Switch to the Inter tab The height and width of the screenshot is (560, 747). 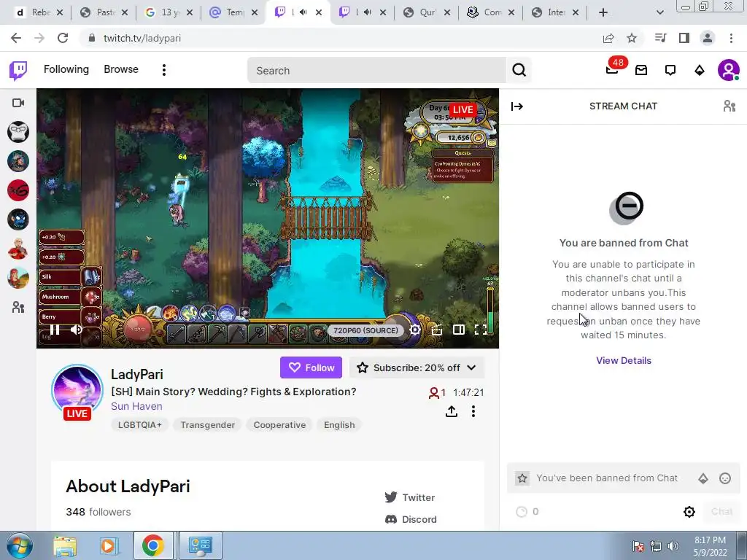click(x=554, y=12)
